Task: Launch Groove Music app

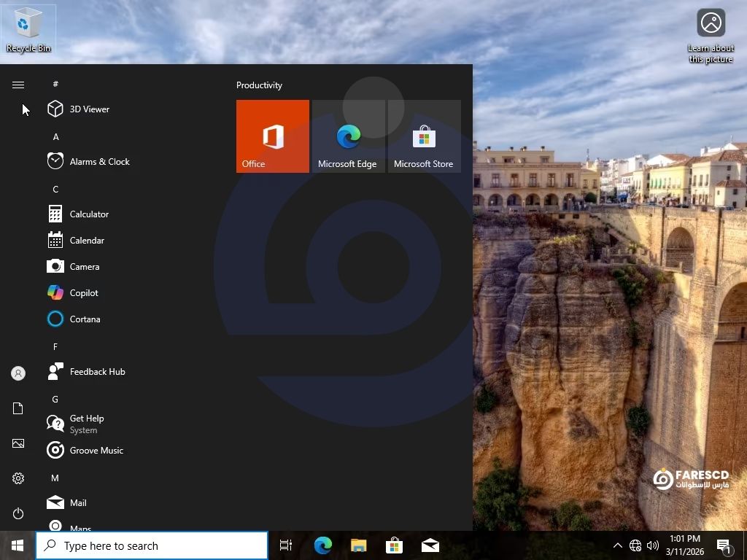Action: (96, 451)
